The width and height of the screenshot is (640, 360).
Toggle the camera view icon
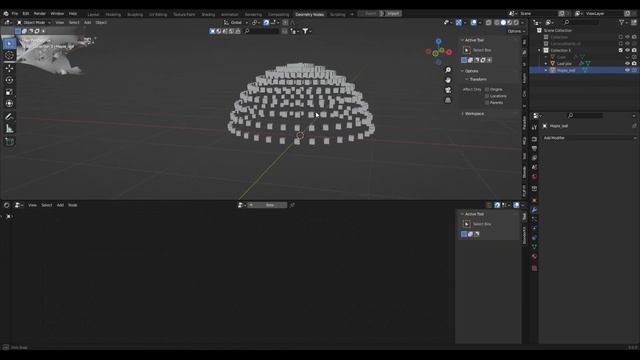[448, 90]
